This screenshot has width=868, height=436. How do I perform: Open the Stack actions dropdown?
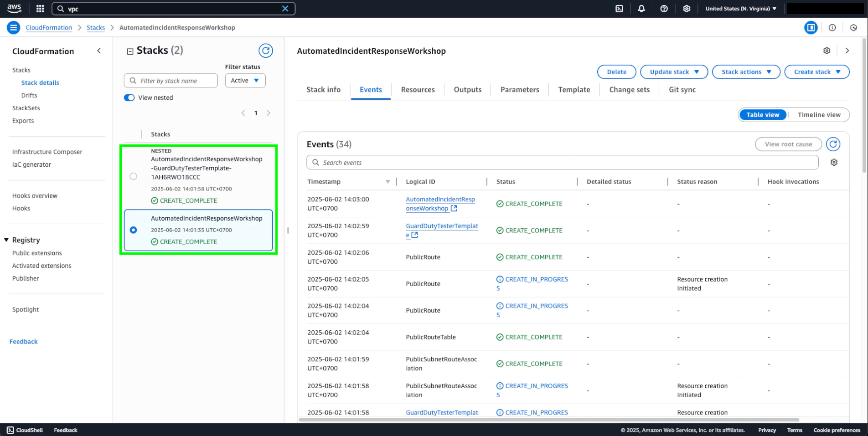pos(746,72)
